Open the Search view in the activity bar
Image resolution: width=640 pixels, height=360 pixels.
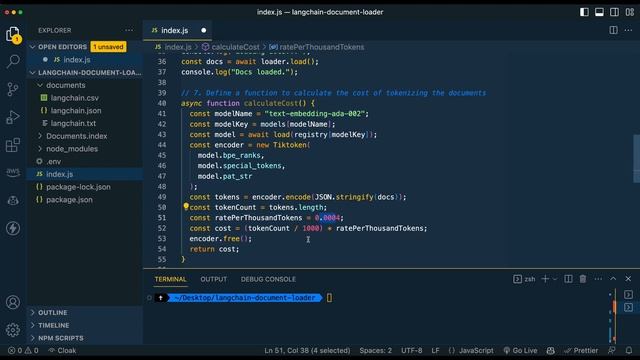[x=13, y=62]
